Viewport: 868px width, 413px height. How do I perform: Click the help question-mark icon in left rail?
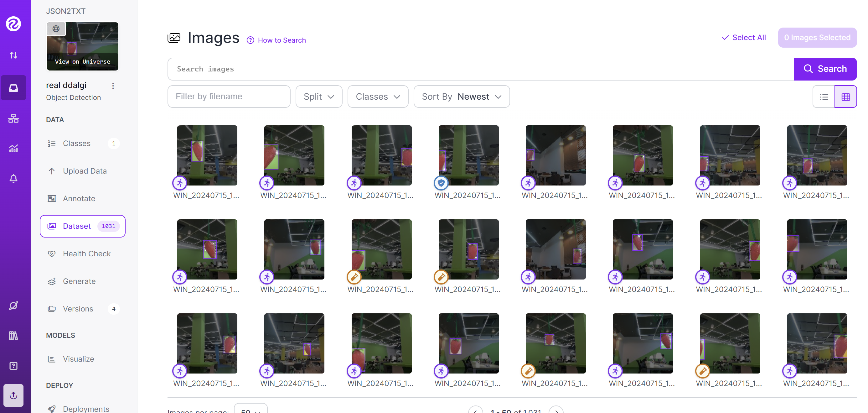click(x=13, y=366)
